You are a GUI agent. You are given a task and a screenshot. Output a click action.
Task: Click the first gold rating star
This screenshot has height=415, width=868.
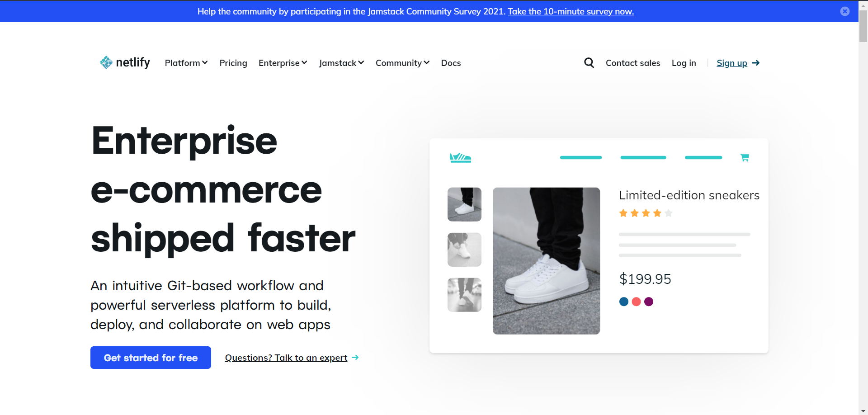click(x=623, y=213)
